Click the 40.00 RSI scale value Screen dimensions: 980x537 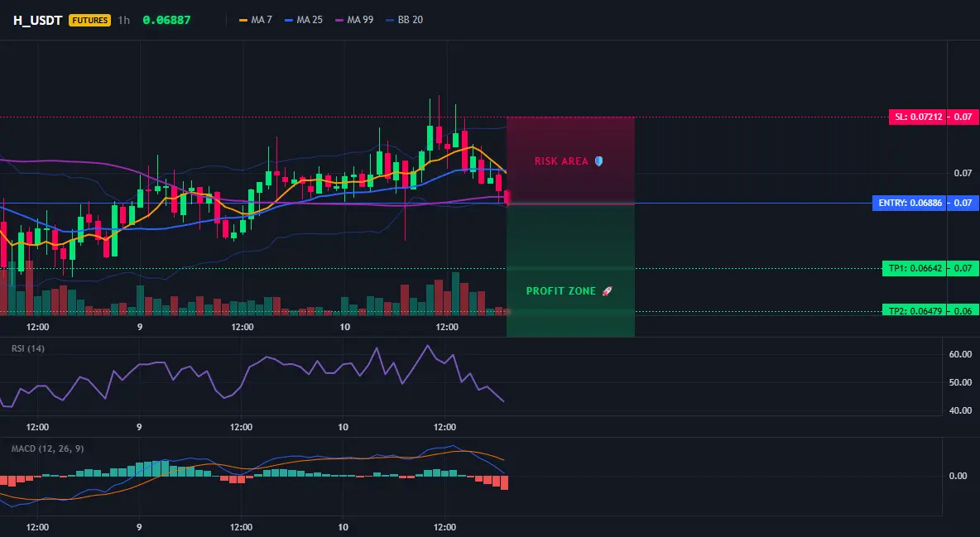pyautogui.click(x=960, y=410)
